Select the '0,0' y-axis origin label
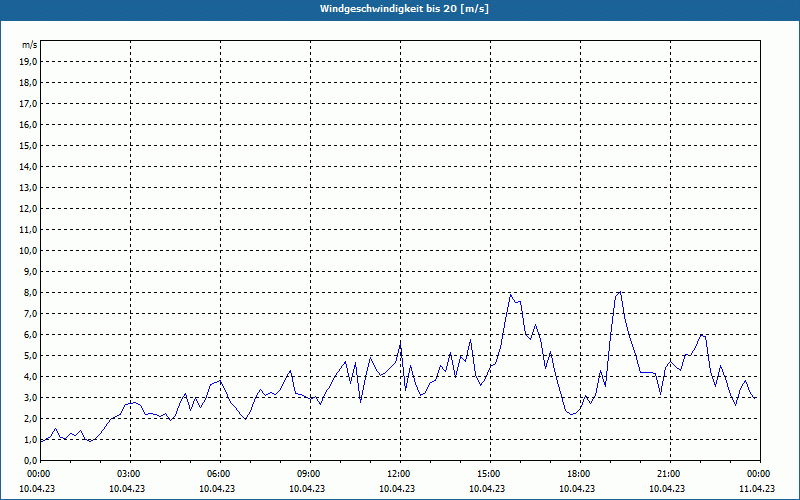The image size is (800, 500). point(31,461)
